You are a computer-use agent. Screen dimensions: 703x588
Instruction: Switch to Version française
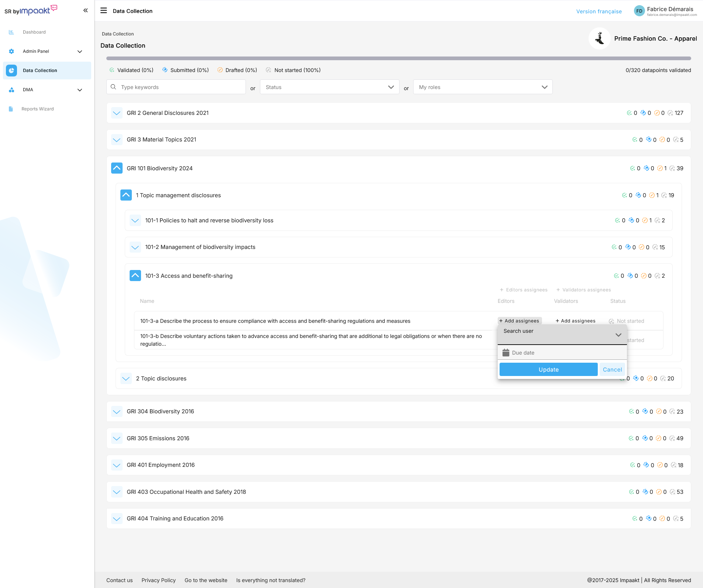599,11
